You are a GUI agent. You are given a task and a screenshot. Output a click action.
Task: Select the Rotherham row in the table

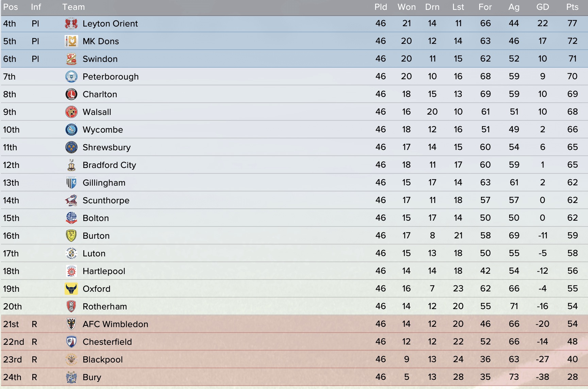click(294, 306)
